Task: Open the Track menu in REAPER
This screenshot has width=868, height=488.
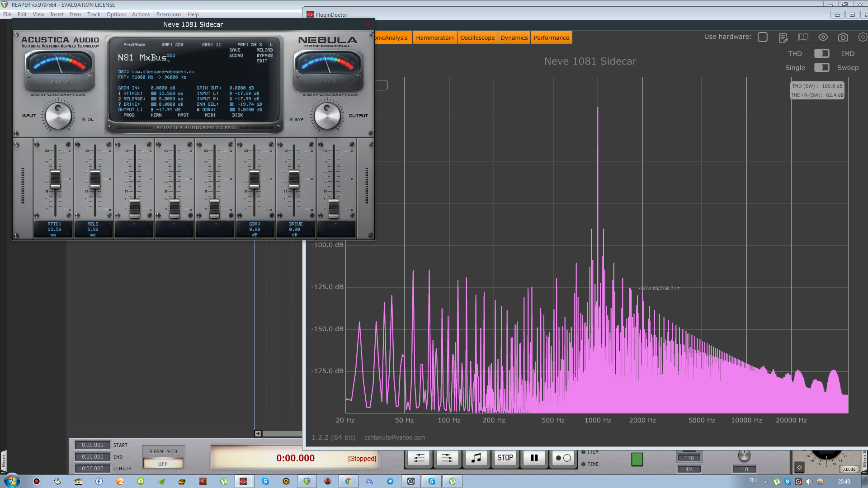Action: (94, 14)
